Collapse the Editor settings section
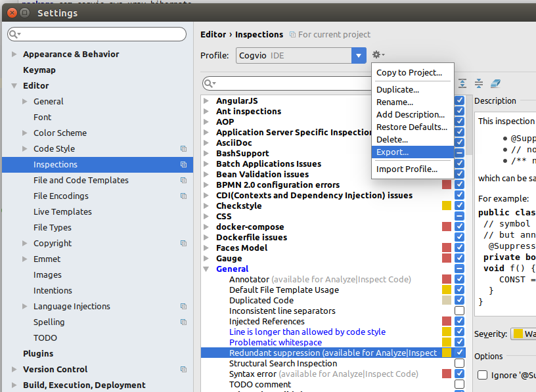The width and height of the screenshot is (536, 392). [14, 86]
